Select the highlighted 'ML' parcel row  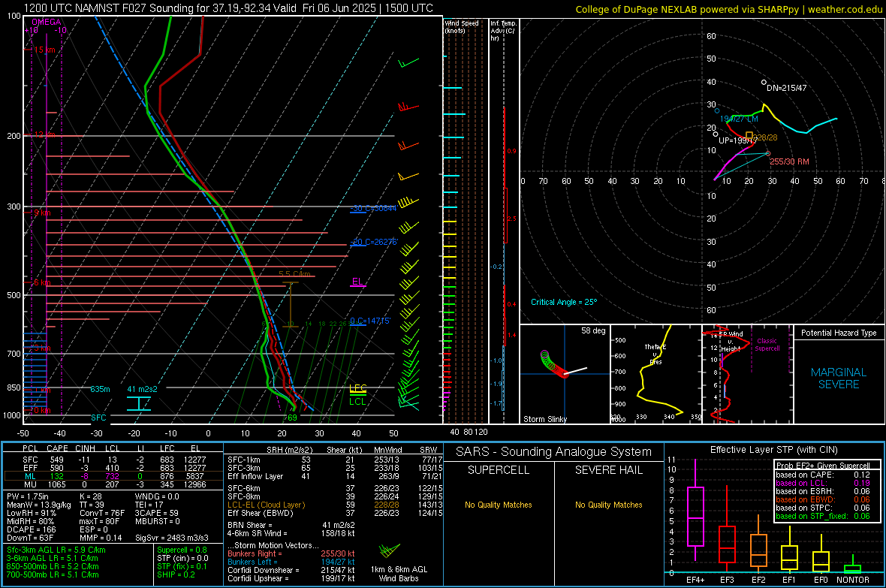click(113, 476)
